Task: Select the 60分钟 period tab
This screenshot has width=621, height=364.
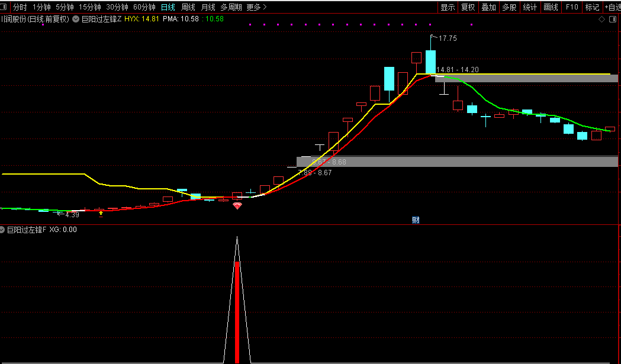Action: [144, 7]
